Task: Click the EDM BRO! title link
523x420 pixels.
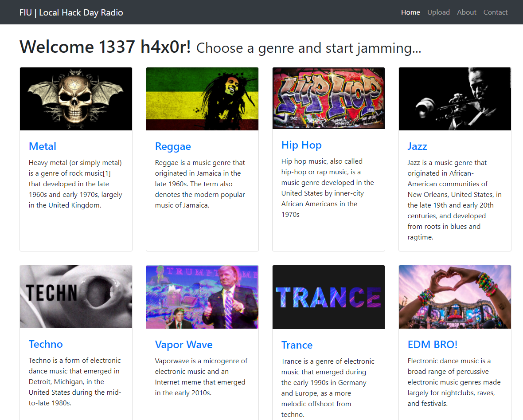Action: click(x=433, y=344)
